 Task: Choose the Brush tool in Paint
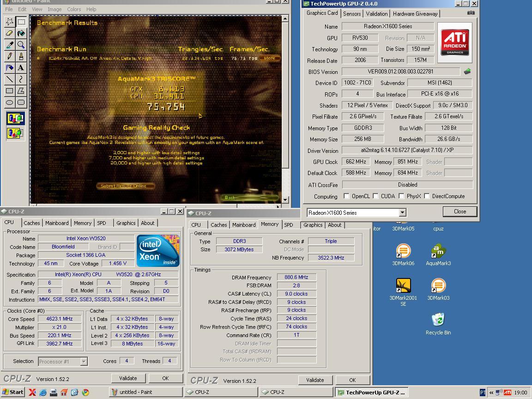tap(21, 56)
